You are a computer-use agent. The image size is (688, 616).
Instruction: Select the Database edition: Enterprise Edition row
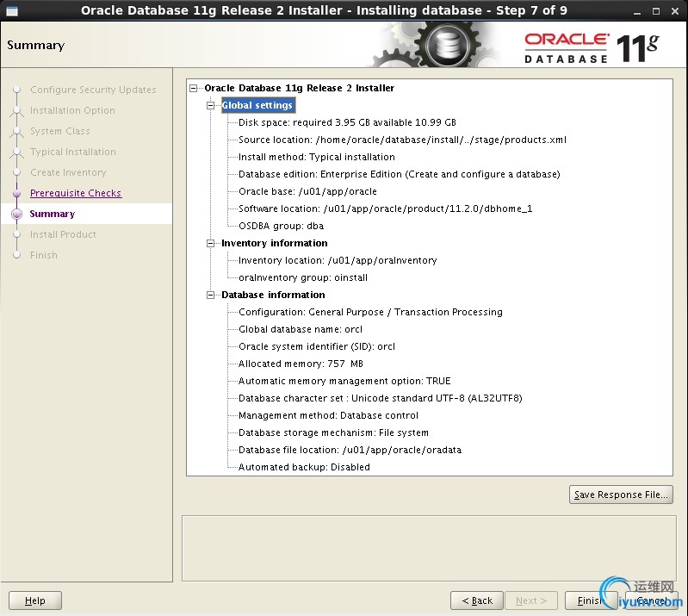pyautogui.click(x=400, y=174)
